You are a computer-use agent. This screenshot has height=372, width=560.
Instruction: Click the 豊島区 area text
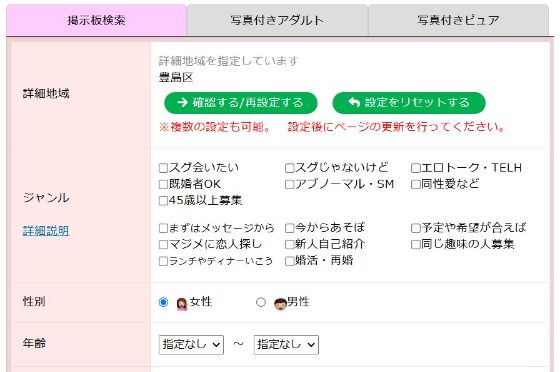[176, 77]
